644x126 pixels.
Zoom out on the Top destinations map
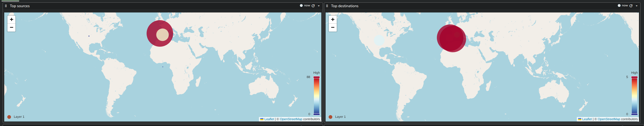[333, 28]
